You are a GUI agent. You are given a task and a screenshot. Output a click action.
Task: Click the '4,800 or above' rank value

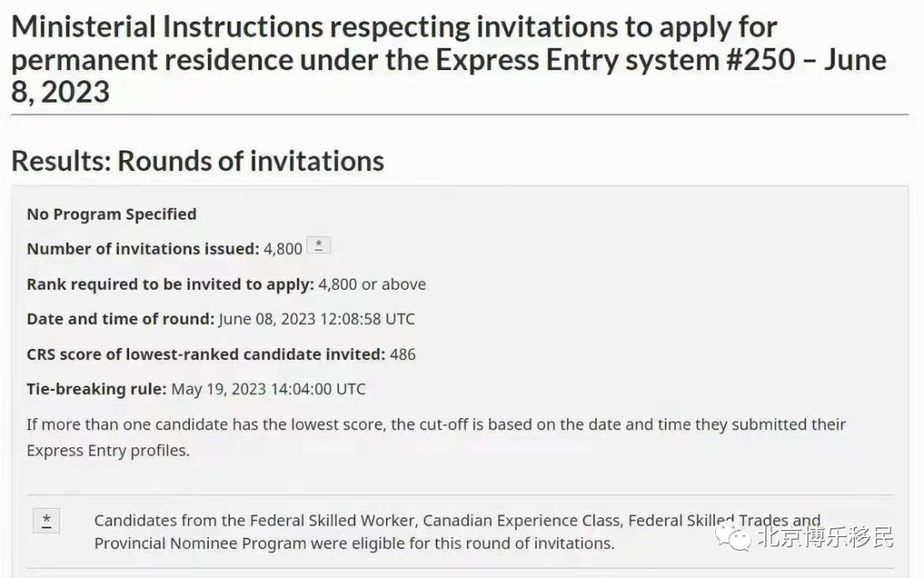(372, 284)
